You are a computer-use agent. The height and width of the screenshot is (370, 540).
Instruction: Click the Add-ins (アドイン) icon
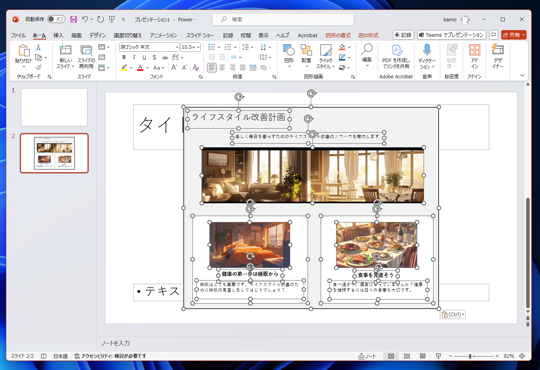pyautogui.click(x=475, y=50)
